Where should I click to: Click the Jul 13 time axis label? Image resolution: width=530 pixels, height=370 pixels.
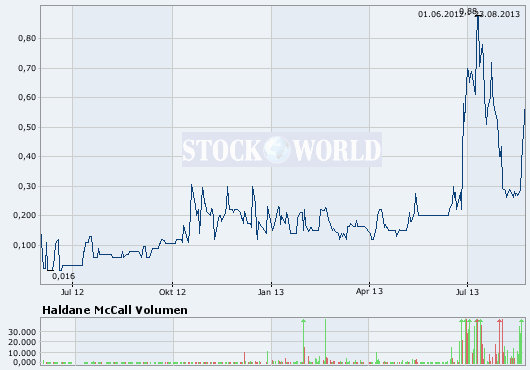pyautogui.click(x=467, y=292)
